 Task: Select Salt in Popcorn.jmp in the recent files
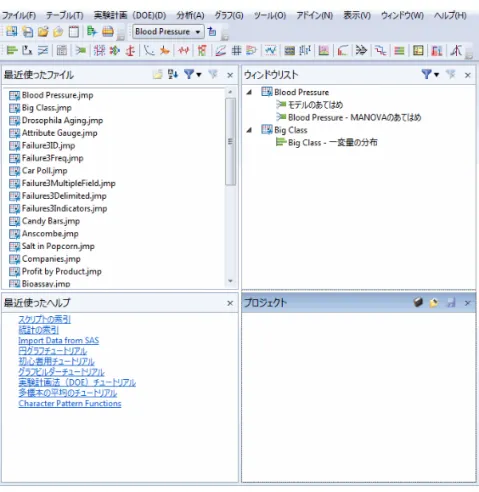[58, 246]
